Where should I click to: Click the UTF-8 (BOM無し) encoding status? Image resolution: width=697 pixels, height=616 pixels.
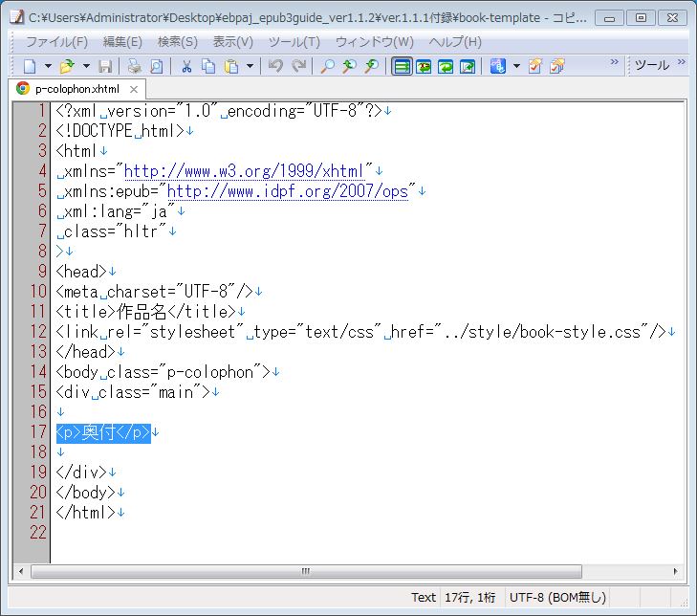click(557, 597)
